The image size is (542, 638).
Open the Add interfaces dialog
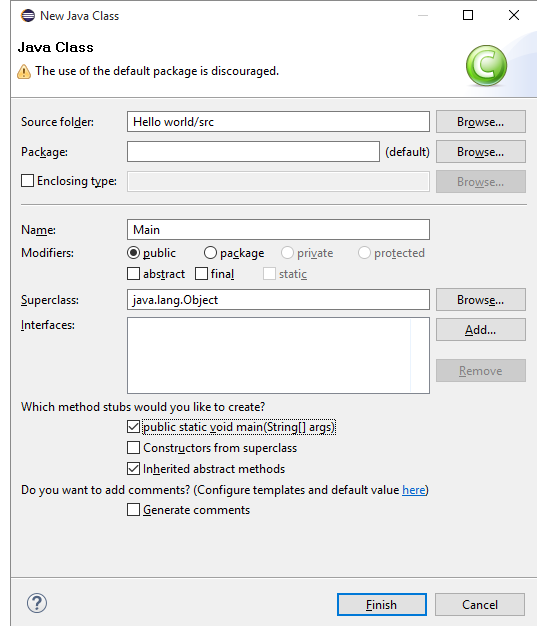coord(481,330)
